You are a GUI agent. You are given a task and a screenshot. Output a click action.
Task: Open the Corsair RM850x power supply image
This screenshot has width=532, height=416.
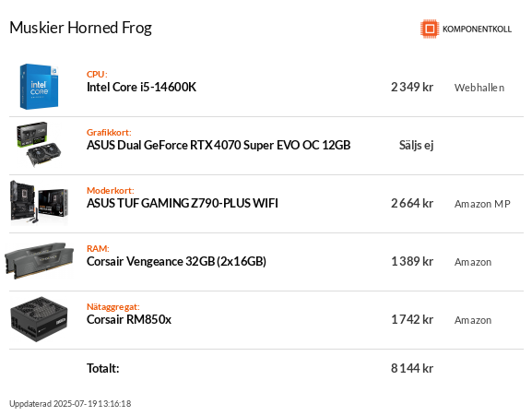[39, 319]
